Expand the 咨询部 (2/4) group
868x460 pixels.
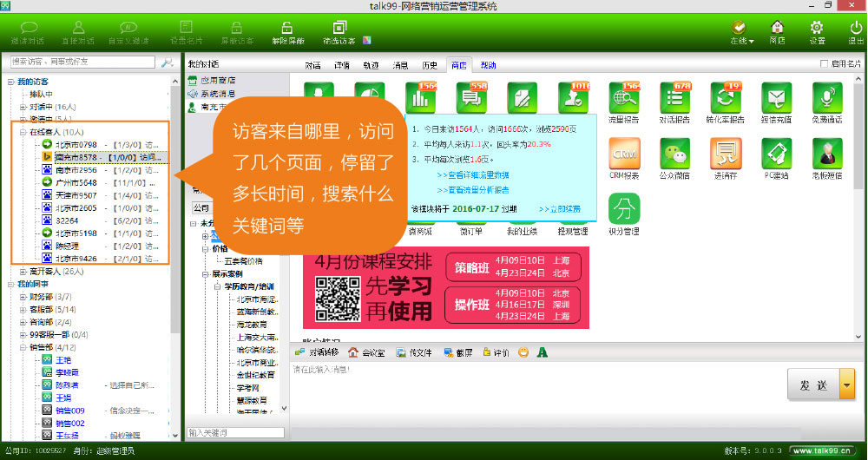point(23,322)
